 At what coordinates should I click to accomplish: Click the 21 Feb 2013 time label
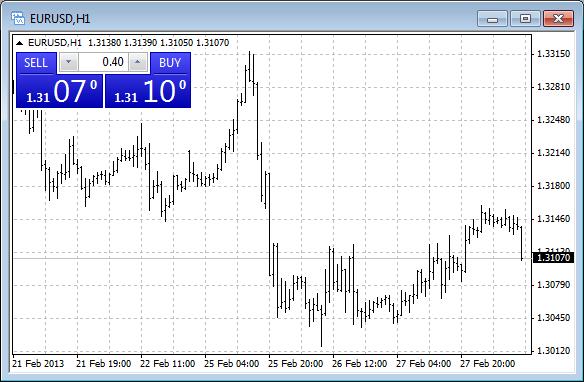pyautogui.click(x=38, y=364)
